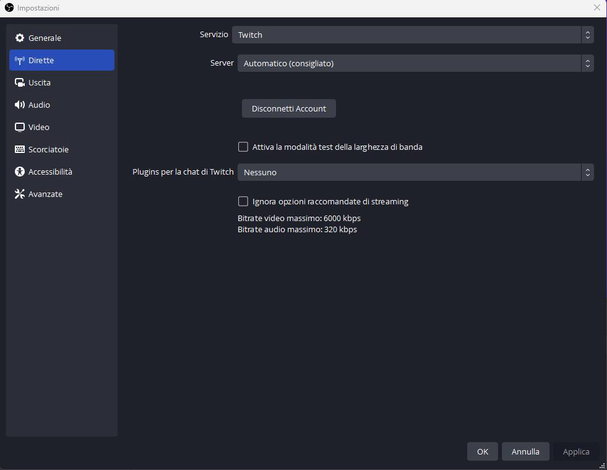
Task: Open the Accessibilità section
Action: point(62,172)
